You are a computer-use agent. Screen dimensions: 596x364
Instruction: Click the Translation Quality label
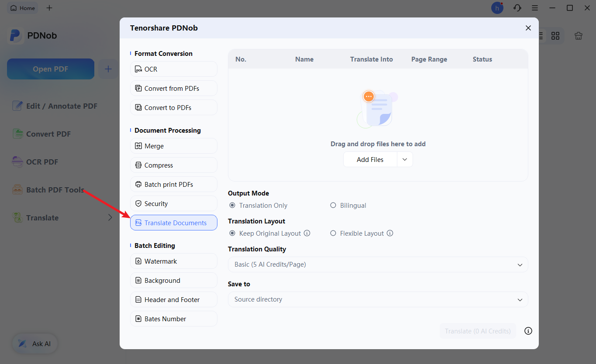pos(257,249)
